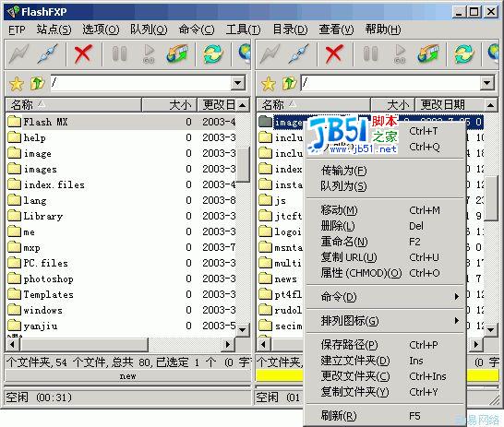Click the left pane transfer queue Go icon
The image size is (504, 427).
(x=149, y=53)
